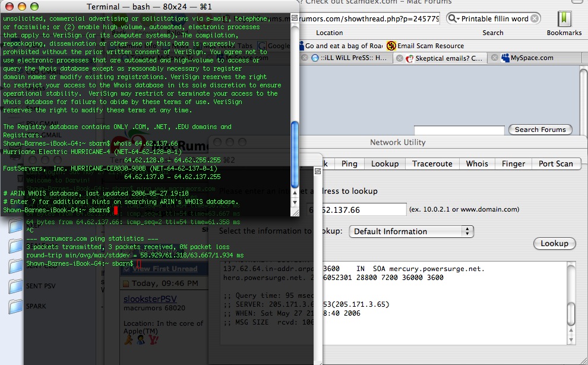588x365 pixels.
Task: Click the split-pane icon atop front Terminal scrollbar
Action: 295,18
